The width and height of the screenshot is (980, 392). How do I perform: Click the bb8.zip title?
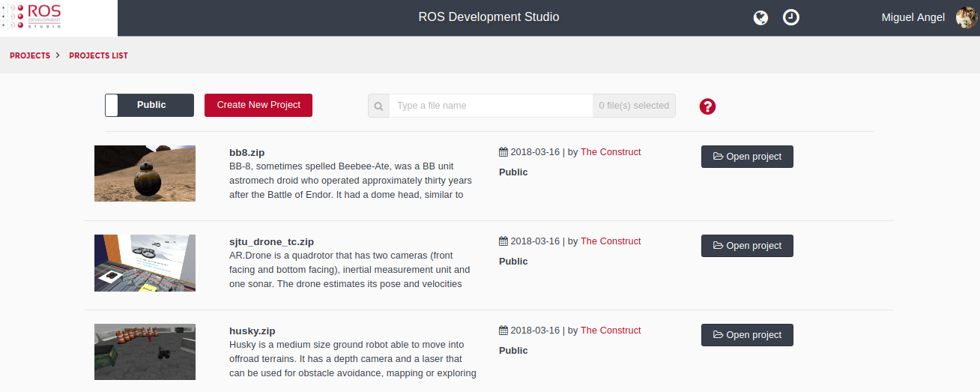coord(246,153)
